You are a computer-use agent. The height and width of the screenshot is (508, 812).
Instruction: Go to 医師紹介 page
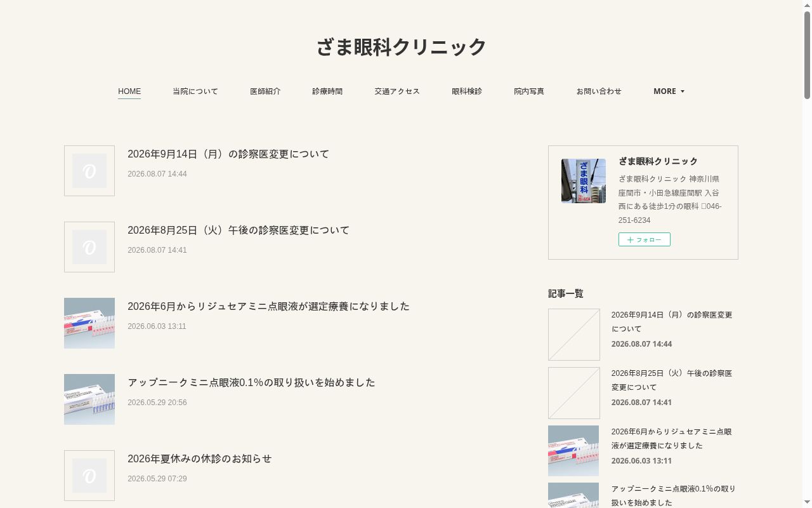(x=265, y=91)
